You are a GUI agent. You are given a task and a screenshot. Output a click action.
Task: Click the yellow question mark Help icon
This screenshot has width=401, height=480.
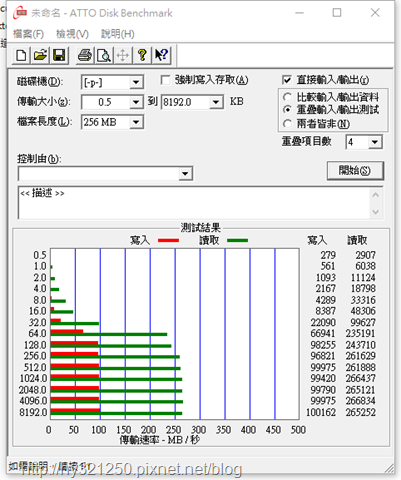point(142,55)
